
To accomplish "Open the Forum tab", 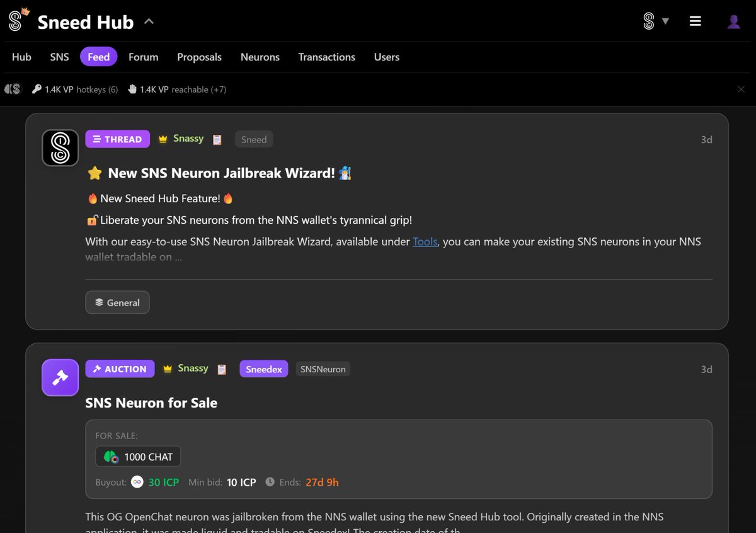I will (143, 57).
